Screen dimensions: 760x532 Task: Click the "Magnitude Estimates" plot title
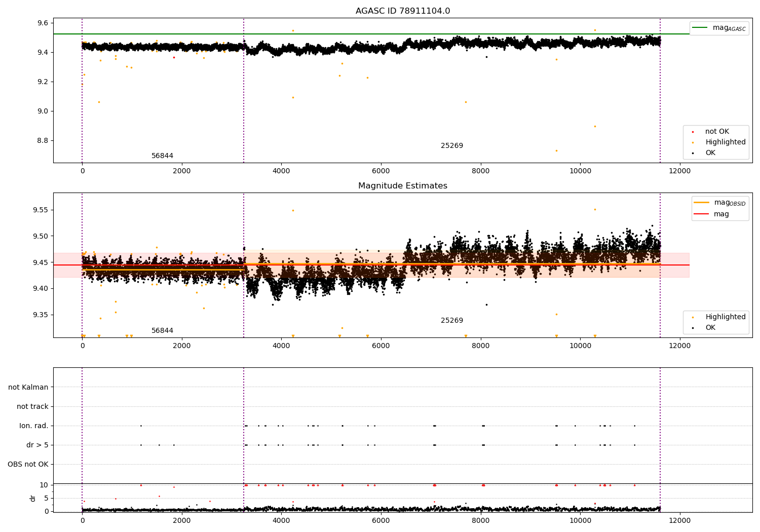pyautogui.click(x=403, y=186)
